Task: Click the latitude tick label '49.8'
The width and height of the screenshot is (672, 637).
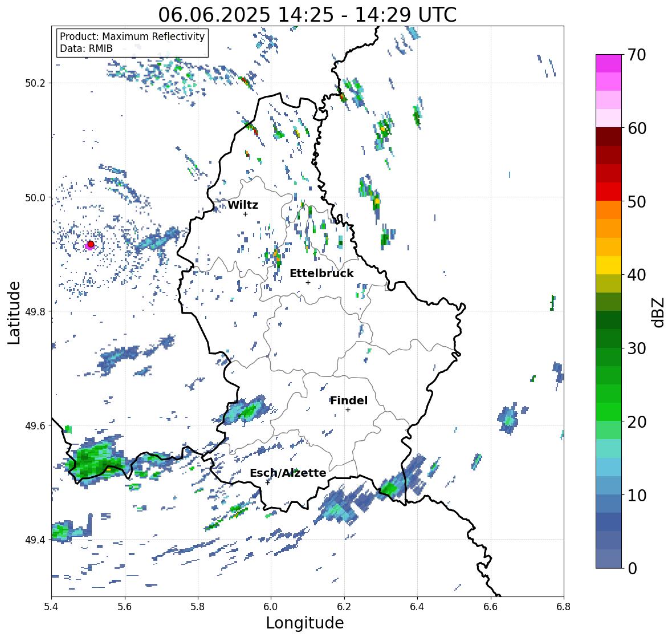Action: tap(35, 311)
